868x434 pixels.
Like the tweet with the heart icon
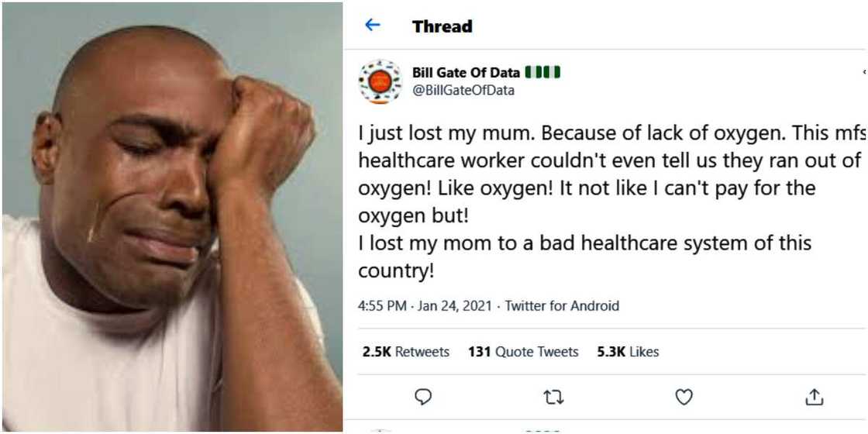(x=684, y=397)
